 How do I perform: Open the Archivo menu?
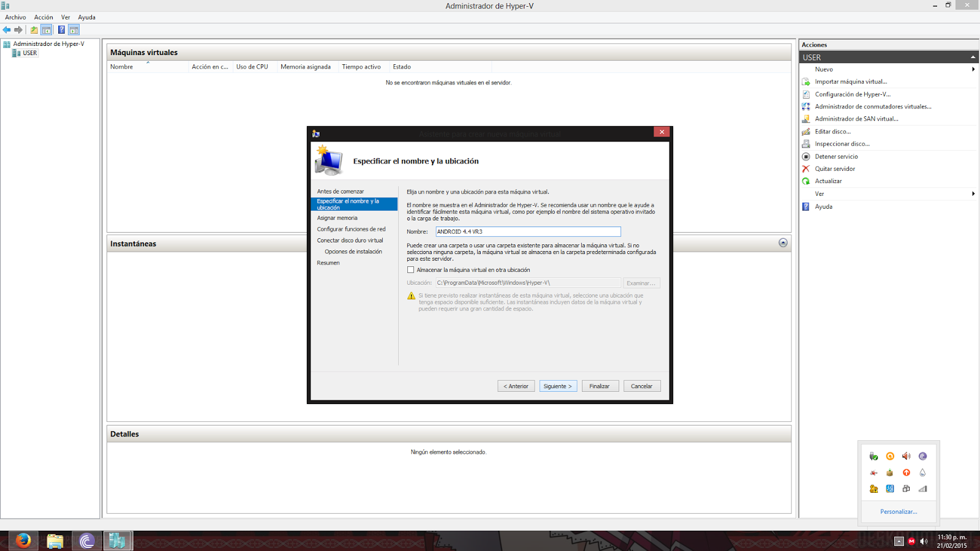(x=15, y=17)
